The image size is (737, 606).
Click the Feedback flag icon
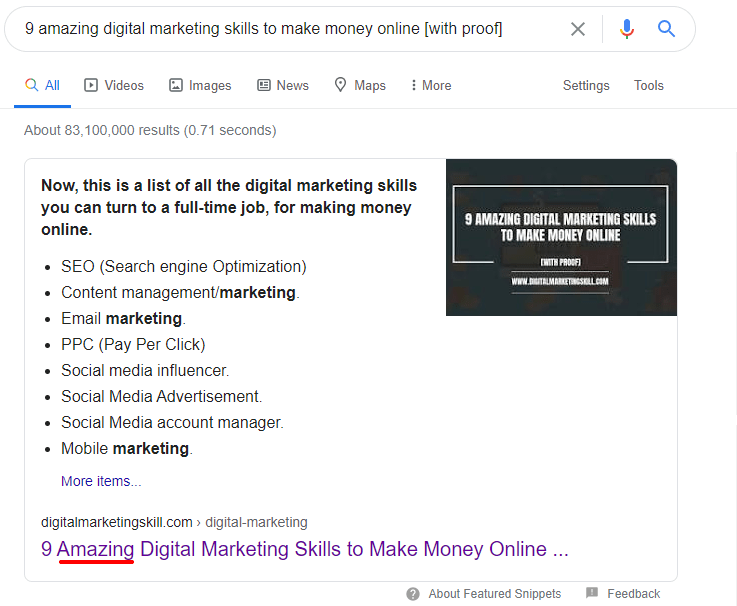592,594
